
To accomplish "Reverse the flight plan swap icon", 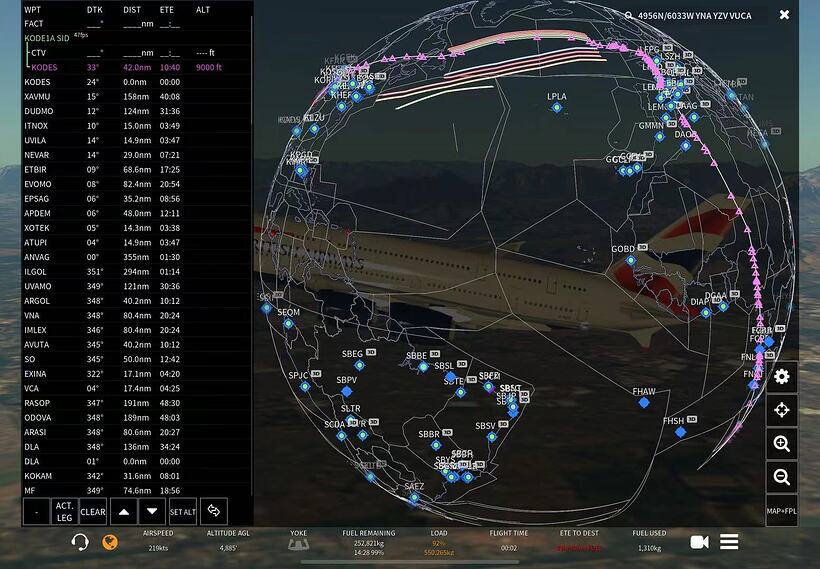I will pyautogui.click(x=213, y=511).
